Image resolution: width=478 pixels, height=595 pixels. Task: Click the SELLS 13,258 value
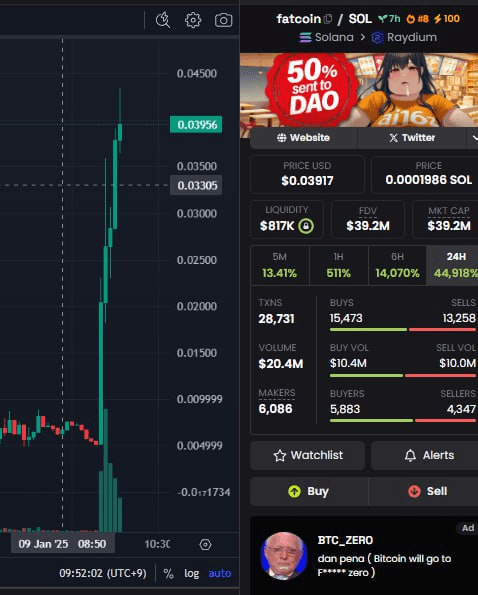[459, 318]
